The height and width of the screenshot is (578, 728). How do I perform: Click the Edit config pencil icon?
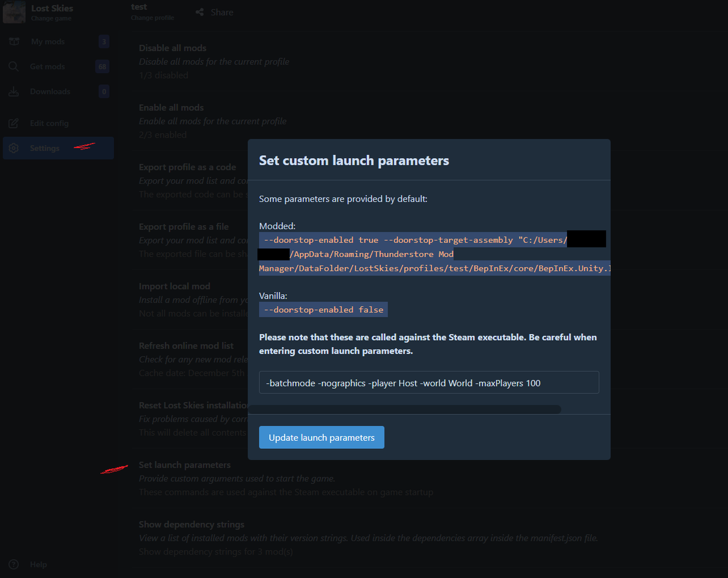[x=14, y=123]
